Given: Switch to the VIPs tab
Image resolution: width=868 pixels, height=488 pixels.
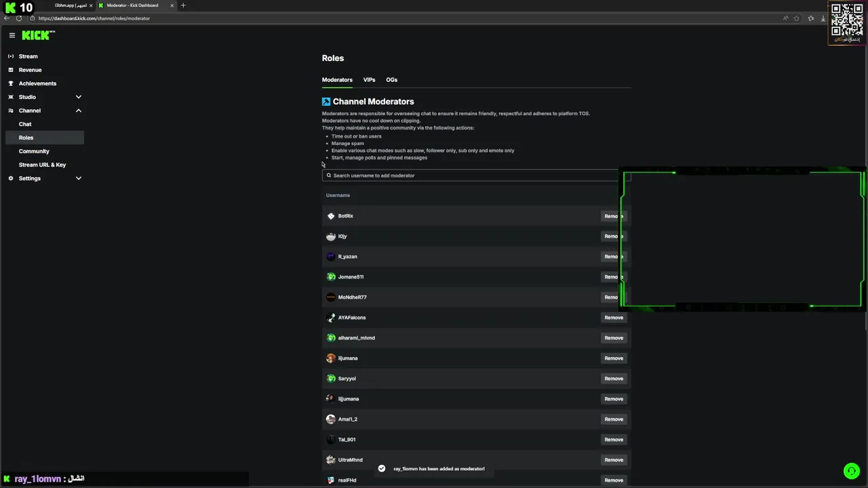Looking at the screenshot, I should coord(369,80).
